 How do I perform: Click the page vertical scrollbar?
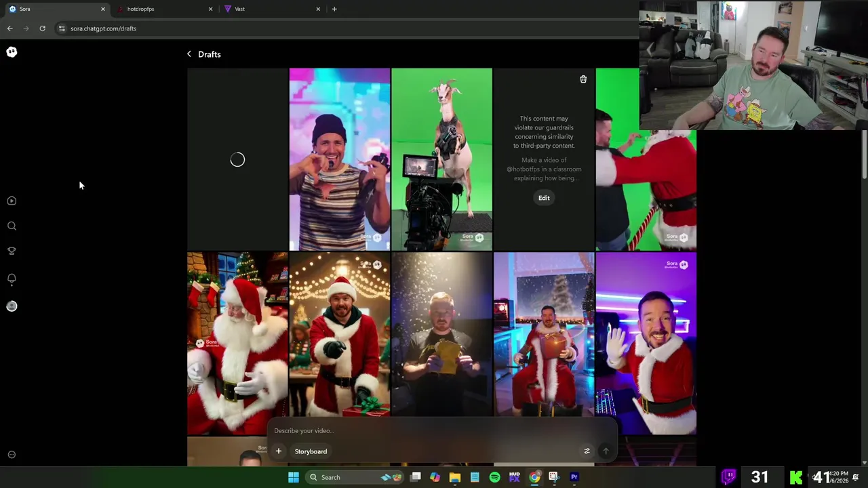pos(864,156)
